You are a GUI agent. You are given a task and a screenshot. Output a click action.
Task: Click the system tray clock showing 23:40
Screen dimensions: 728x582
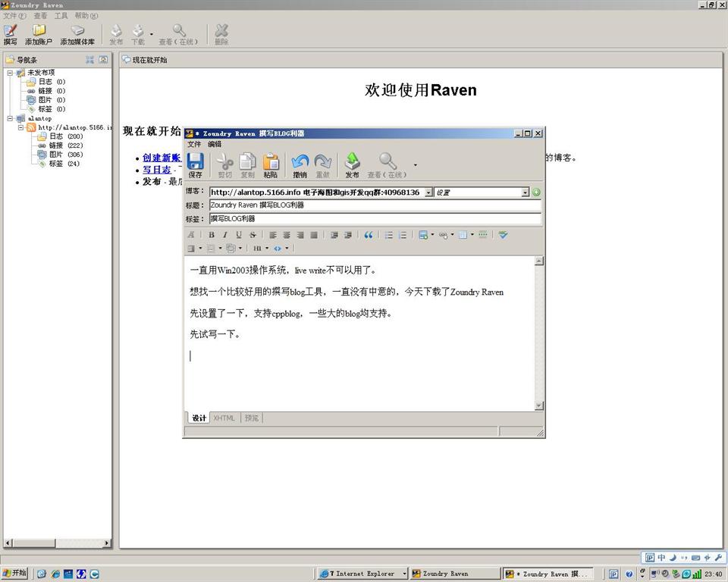click(x=713, y=574)
